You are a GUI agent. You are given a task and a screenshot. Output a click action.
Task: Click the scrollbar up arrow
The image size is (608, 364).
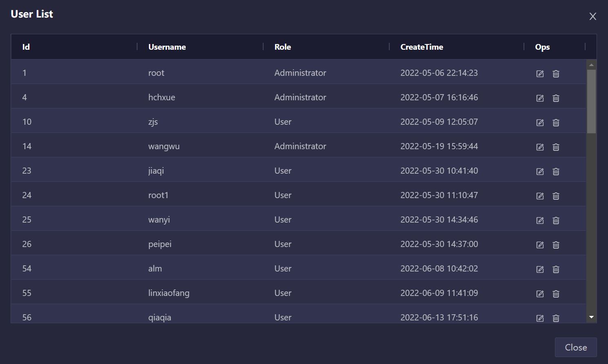pyautogui.click(x=591, y=65)
